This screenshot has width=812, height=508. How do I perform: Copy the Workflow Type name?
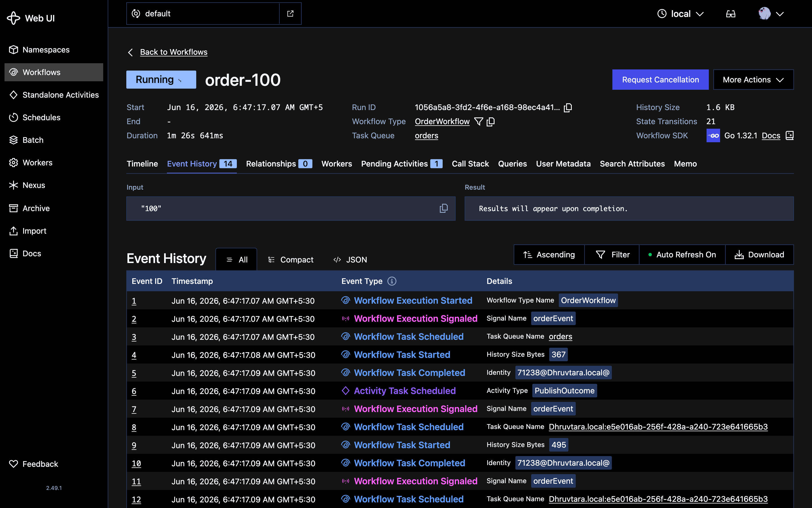[x=490, y=122]
